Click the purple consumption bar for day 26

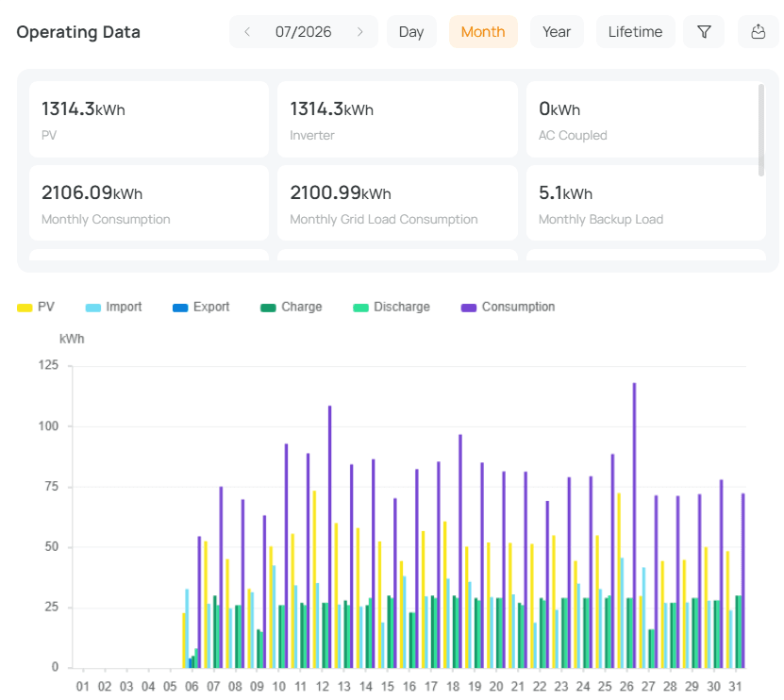click(635, 525)
